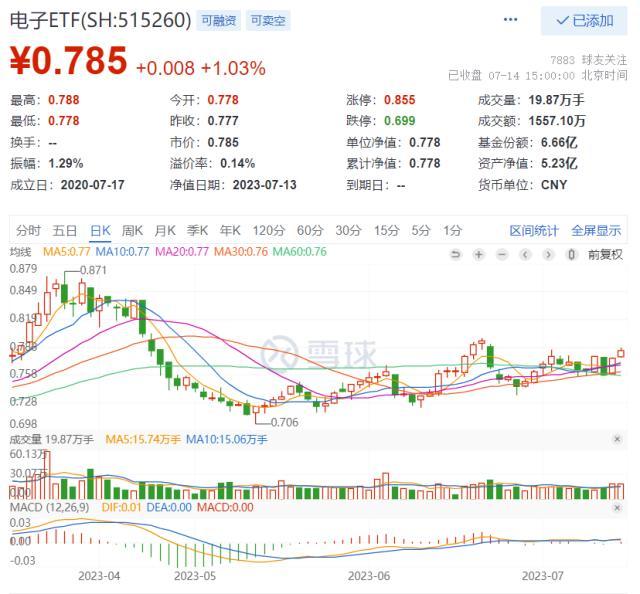Click the 可卖空 tag badge
640x594 pixels.
click(x=268, y=20)
